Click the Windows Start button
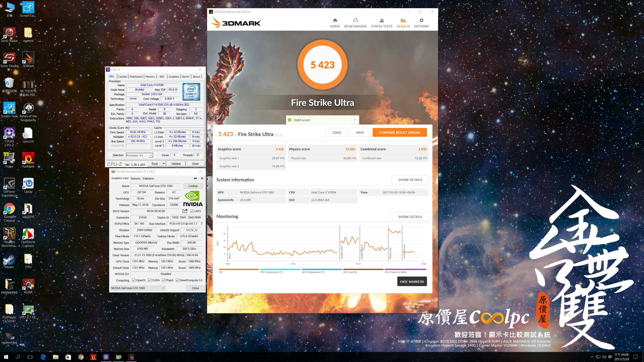Image resolution: width=644 pixels, height=362 pixels. point(6,357)
